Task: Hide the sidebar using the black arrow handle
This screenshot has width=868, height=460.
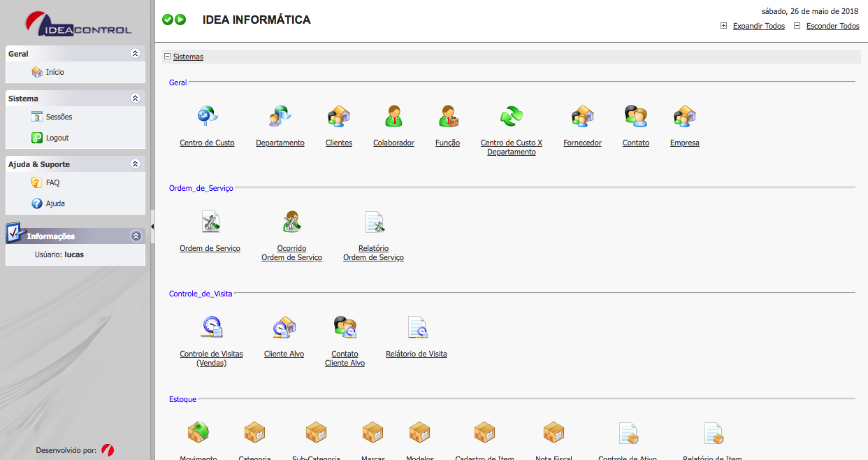Action: pos(152,227)
